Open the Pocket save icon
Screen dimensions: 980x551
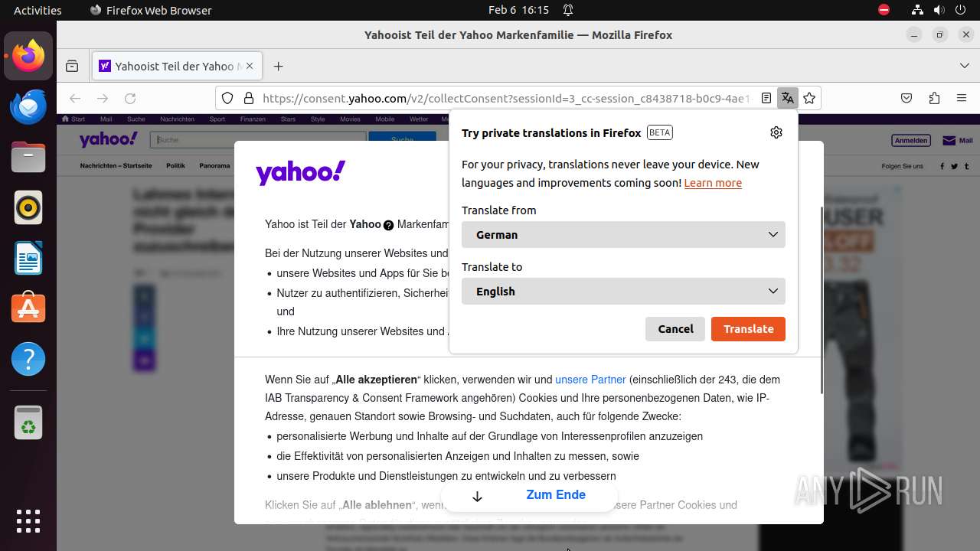point(906,98)
